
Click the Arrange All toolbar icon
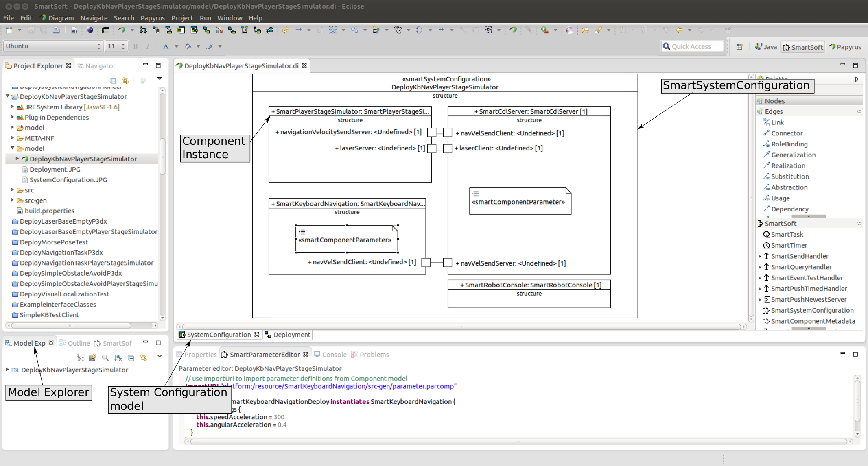click(354, 30)
